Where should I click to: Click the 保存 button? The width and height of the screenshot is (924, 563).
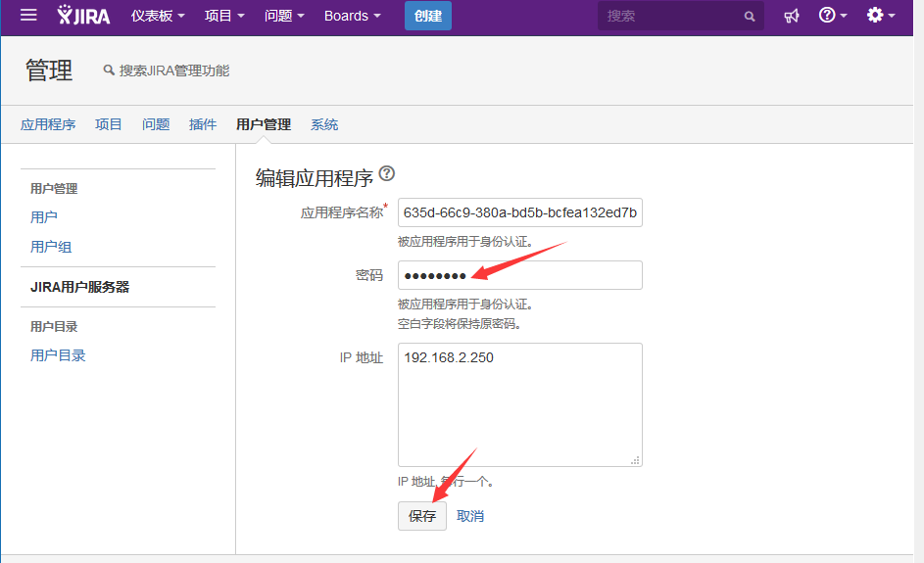422,516
